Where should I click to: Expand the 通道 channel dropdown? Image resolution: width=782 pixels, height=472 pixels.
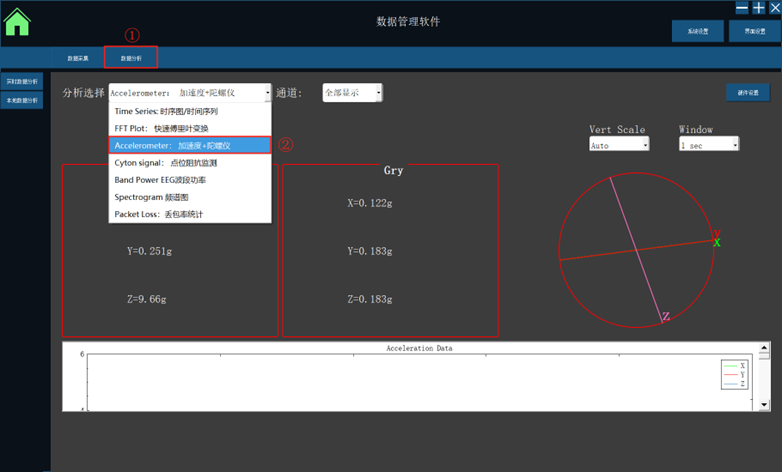(378, 93)
